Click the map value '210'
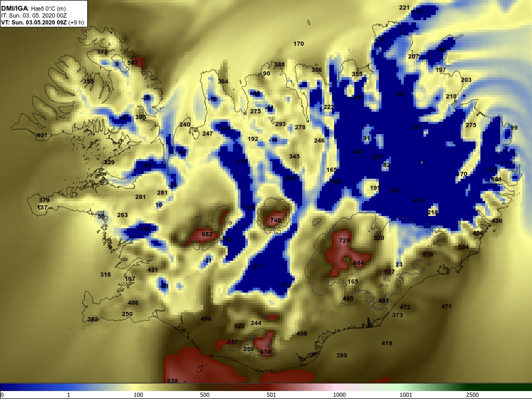The height and width of the screenshot is (399, 532). [451, 96]
